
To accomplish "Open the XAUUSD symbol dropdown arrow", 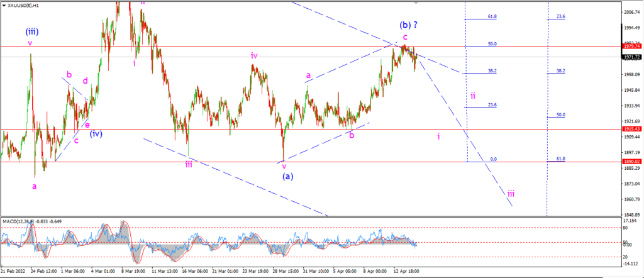I will click(x=4, y=6).
